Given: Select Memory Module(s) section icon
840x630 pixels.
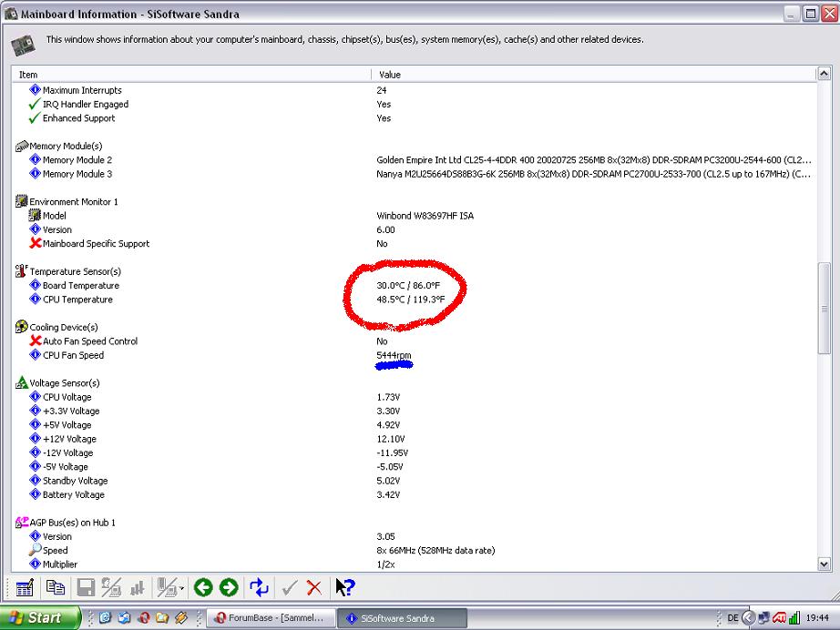Looking at the screenshot, I should coord(22,146).
